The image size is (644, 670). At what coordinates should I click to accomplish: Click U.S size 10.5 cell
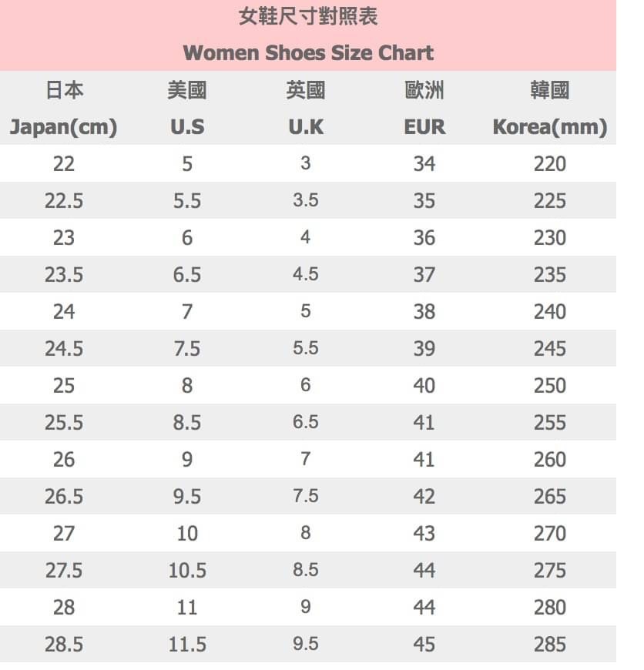tap(187, 571)
